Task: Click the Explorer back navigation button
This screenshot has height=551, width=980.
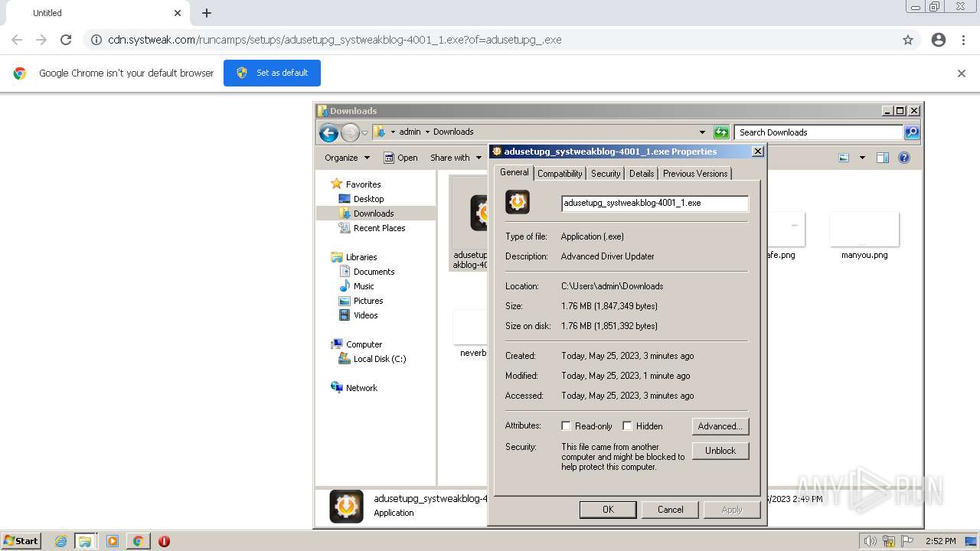Action: point(328,132)
